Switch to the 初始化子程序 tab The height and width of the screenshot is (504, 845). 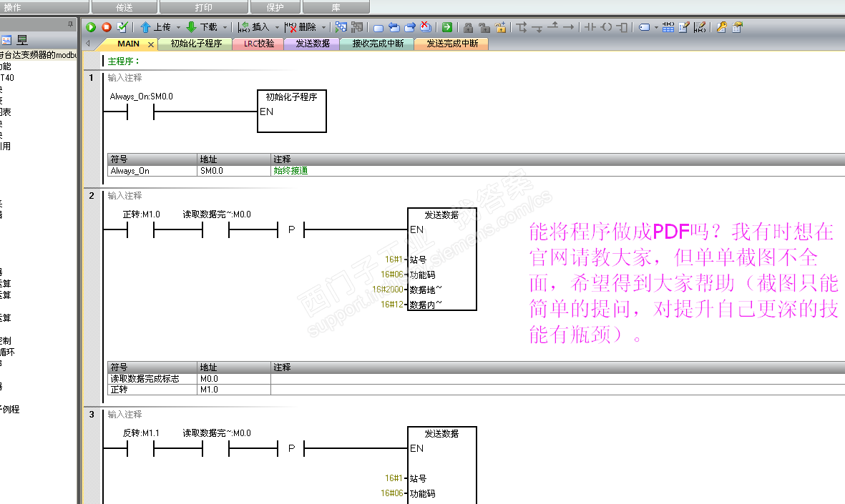[x=196, y=44]
